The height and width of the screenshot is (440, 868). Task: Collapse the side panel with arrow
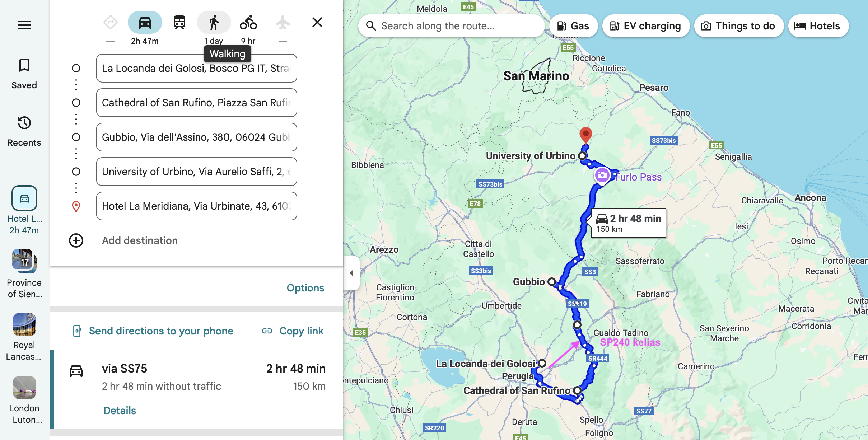click(x=352, y=273)
